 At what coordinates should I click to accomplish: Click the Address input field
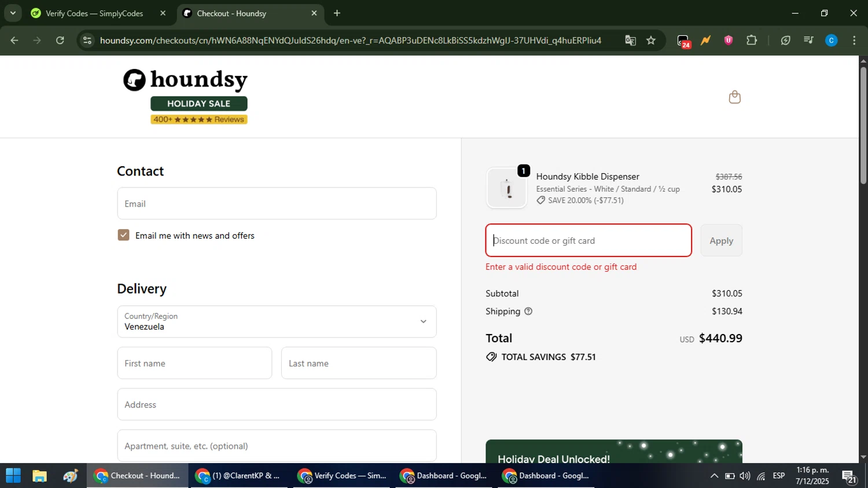(277, 405)
